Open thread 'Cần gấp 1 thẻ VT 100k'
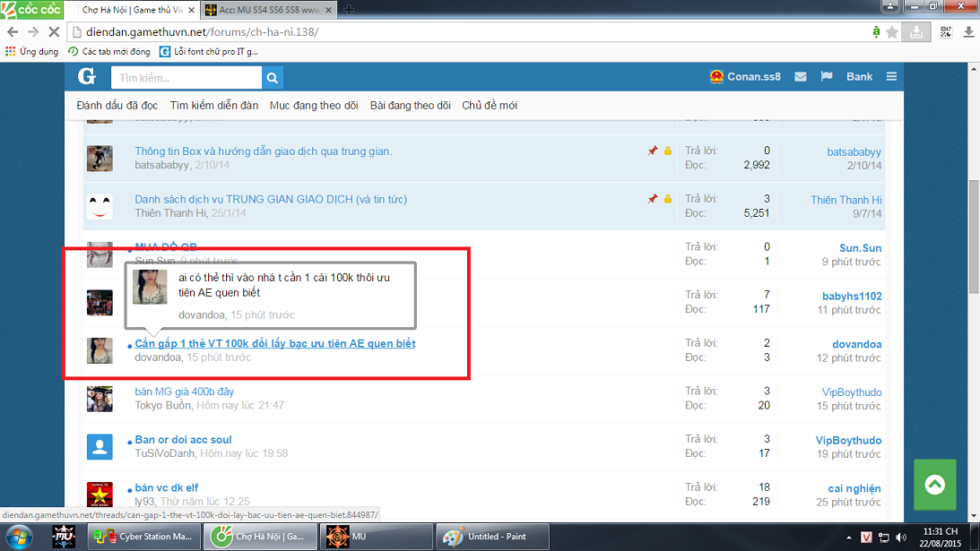 (274, 343)
